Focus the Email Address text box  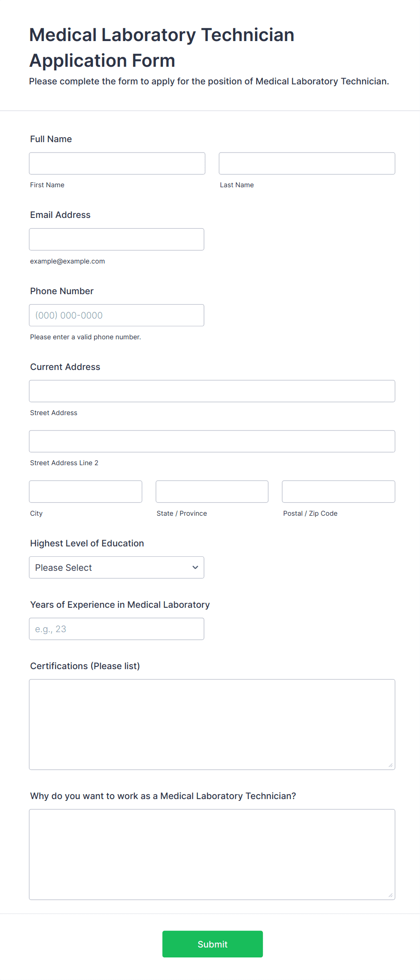(117, 239)
